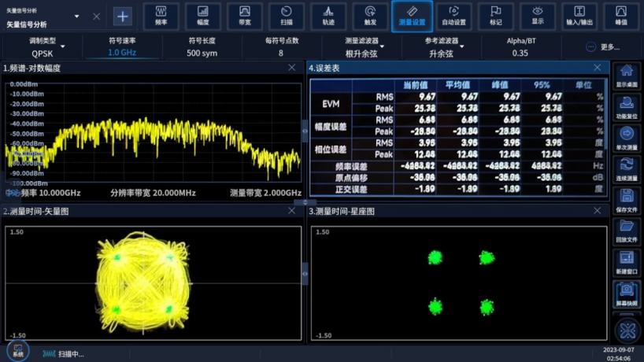644x362 pixels.
Task: Open the 测量滤波器 根升余弦 dropdown
Action: click(361, 46)
